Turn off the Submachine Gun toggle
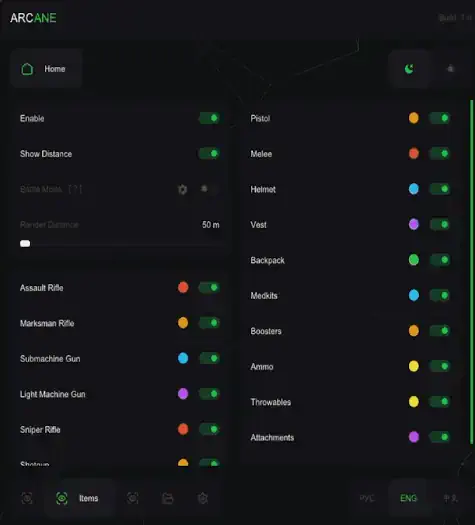The image size is (475, 525). pos(209,358)
